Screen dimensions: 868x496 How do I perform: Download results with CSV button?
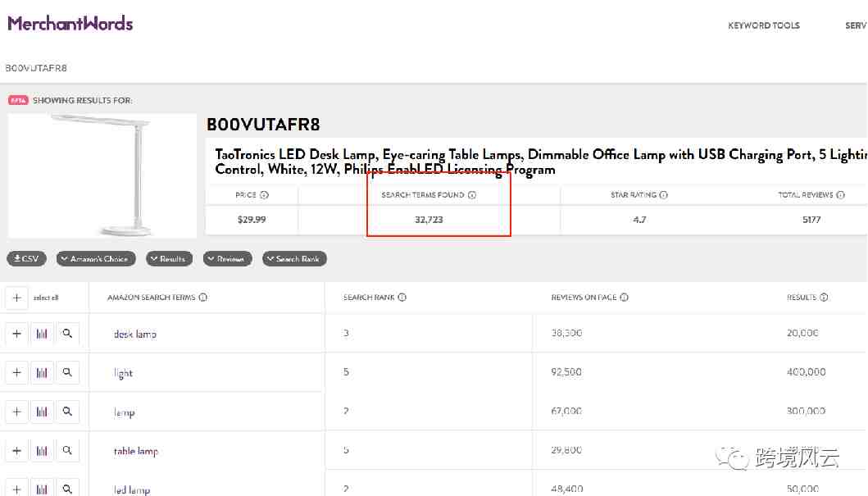click(x=26, y=258)
